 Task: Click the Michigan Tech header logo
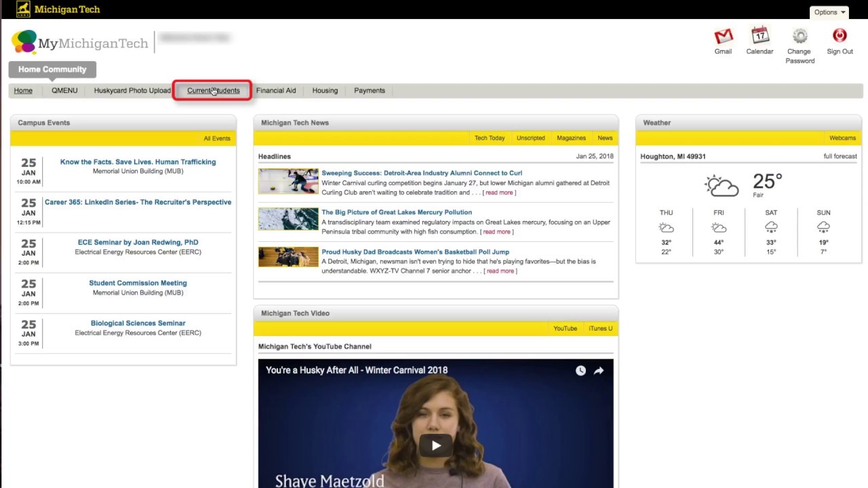[x=58, y=9]
